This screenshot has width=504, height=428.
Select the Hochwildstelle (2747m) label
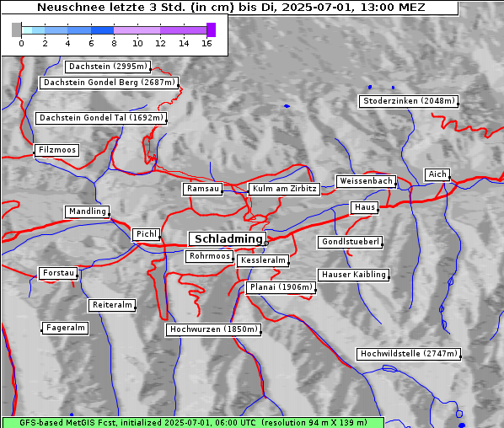coord(409,354)
